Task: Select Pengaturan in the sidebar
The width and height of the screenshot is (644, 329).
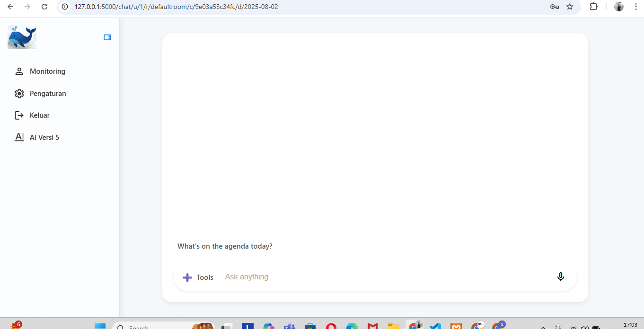Action: pos(48,93)
